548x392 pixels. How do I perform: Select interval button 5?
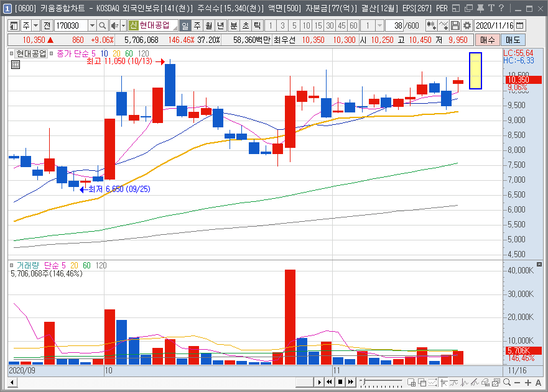[294, 25]
